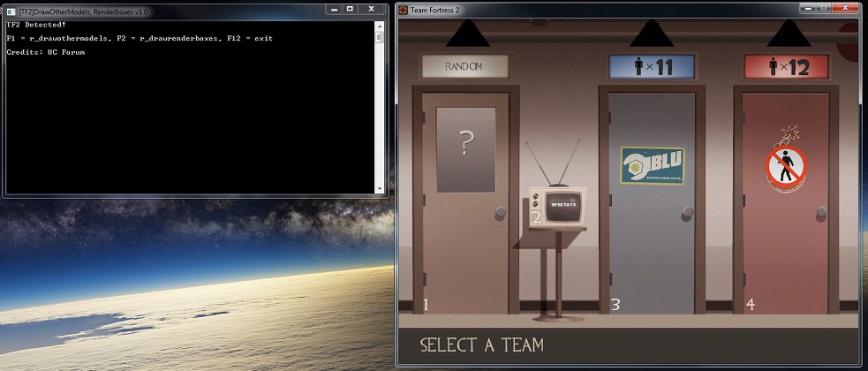868x371 pixels.
Task: Click the red door knob
Action: pos(821,211)
